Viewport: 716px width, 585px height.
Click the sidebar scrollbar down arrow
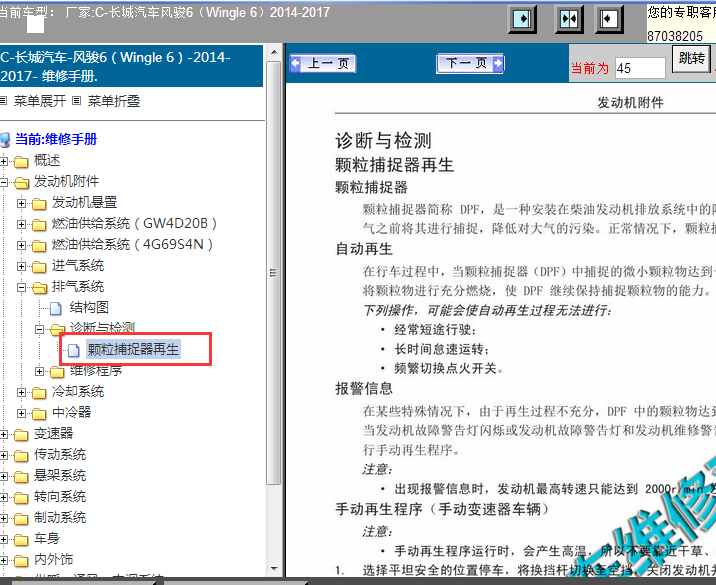274,569
